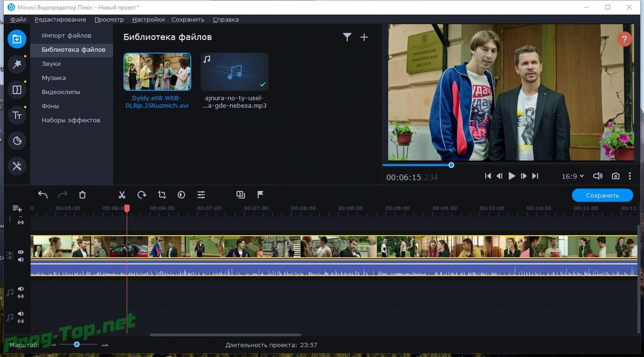Open the Сохранить menu in menu bar
The height and width of the screenshot is (357, 644).
pos(188,19)
